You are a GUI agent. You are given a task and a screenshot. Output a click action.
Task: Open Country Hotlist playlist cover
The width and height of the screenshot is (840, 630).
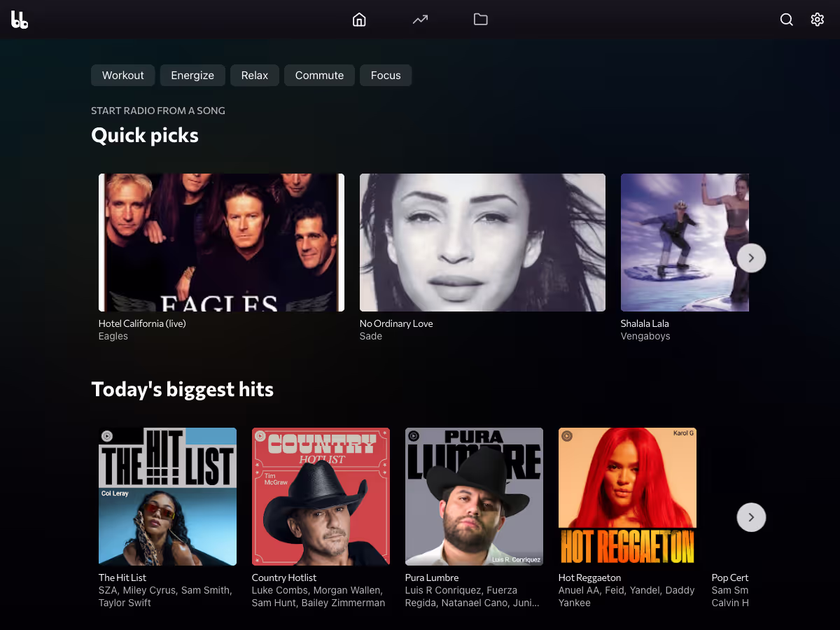[x=321, y=496]
